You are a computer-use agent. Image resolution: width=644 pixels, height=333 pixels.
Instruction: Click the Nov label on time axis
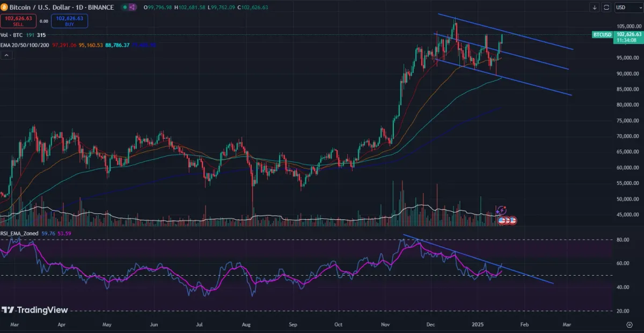(x=386, y=325)
